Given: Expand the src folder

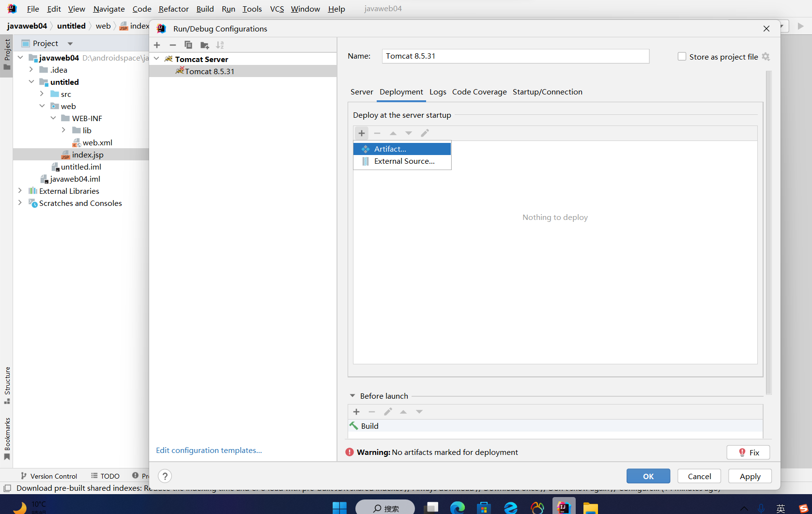Looking at the screenshot, I should click(42, 94).
